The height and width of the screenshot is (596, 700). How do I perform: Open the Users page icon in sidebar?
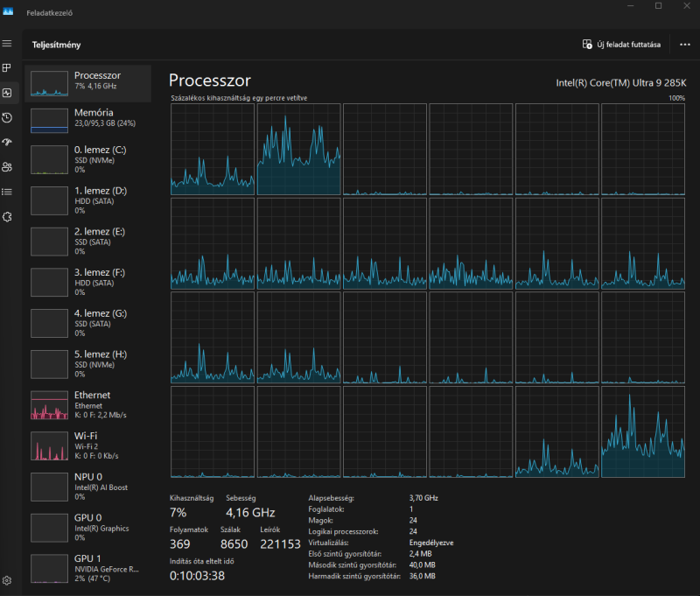(7, 167)
